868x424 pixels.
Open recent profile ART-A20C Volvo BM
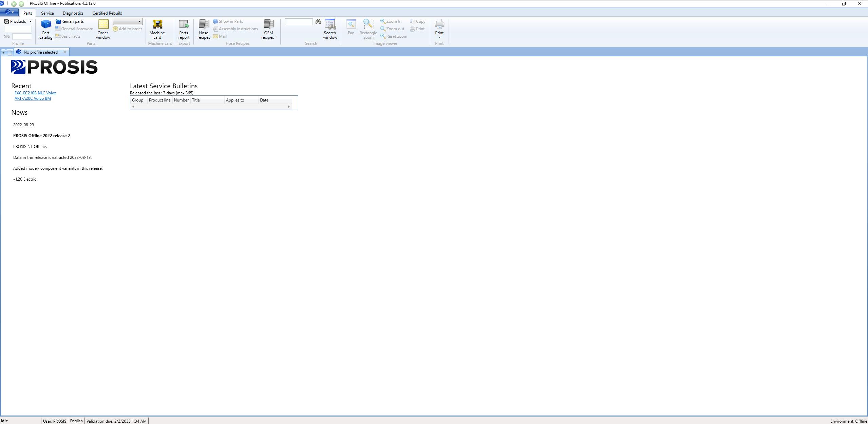pos(33,98)
